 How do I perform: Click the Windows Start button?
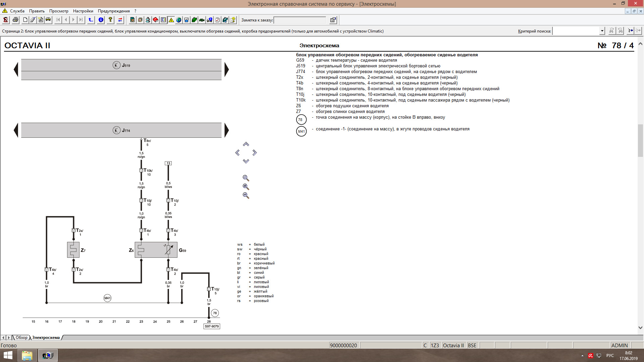(8, 355)
